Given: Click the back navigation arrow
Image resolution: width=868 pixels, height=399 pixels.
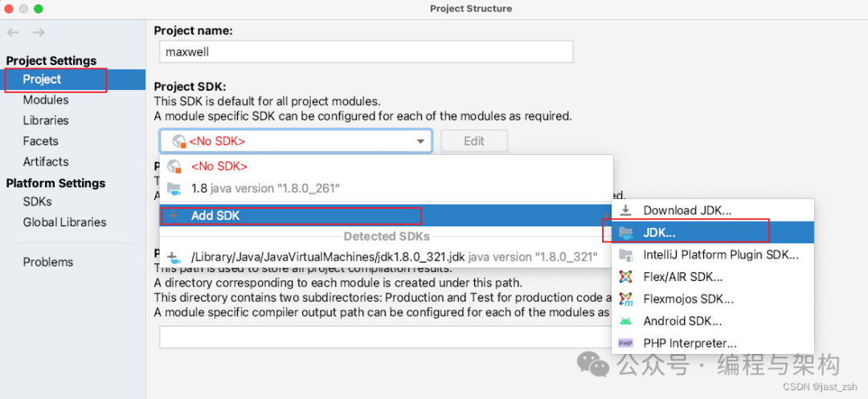Looking at the screenshot, I should 14,33.
